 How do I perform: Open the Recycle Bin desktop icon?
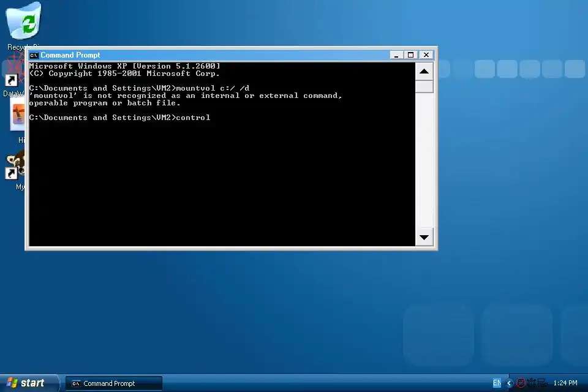coord(24,24)
